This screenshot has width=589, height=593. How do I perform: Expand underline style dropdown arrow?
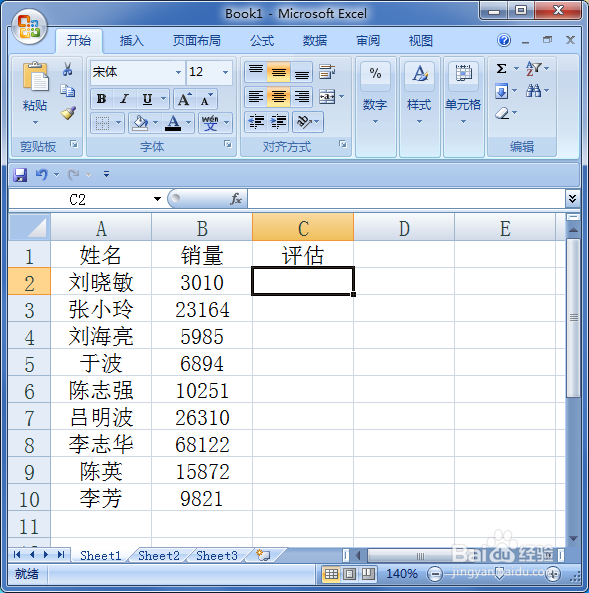(x=163, y=99)
